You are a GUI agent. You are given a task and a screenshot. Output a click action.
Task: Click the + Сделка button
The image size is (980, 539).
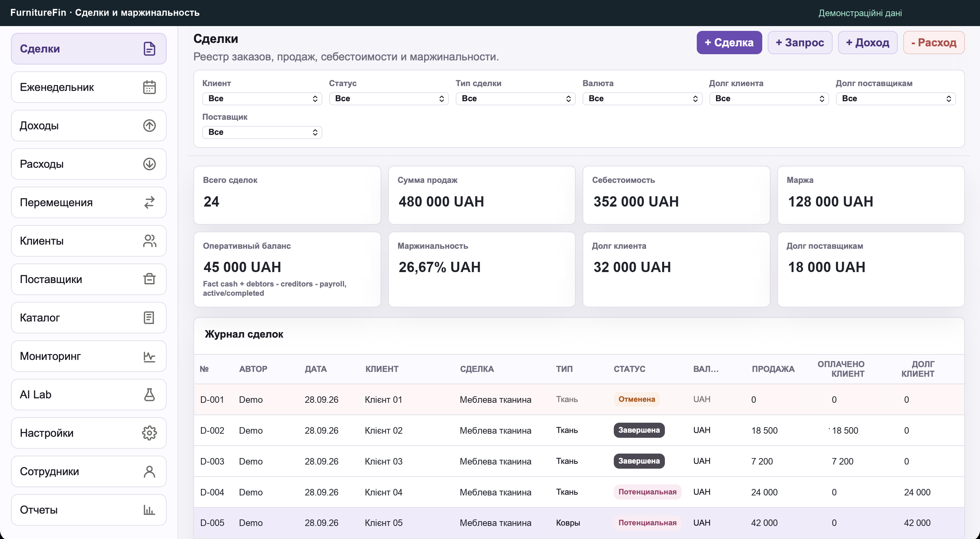tap(729, 43)
